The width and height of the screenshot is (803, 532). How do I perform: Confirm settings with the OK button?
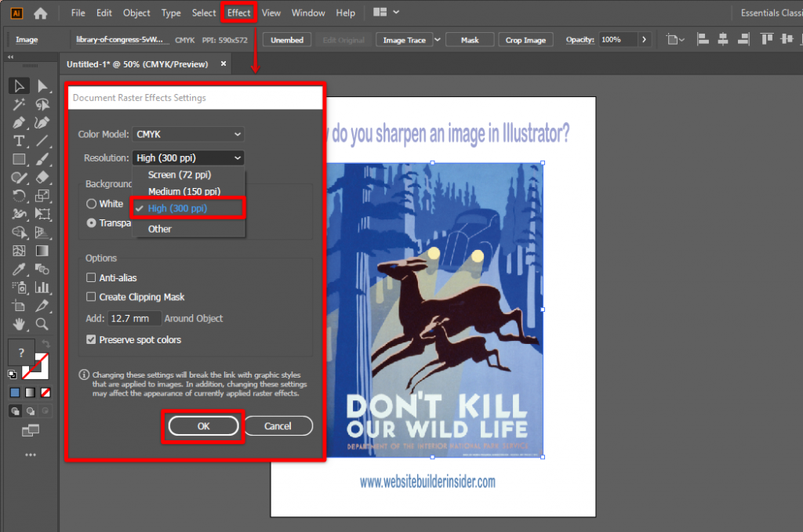pyautogui.click(x=203, y=426)
